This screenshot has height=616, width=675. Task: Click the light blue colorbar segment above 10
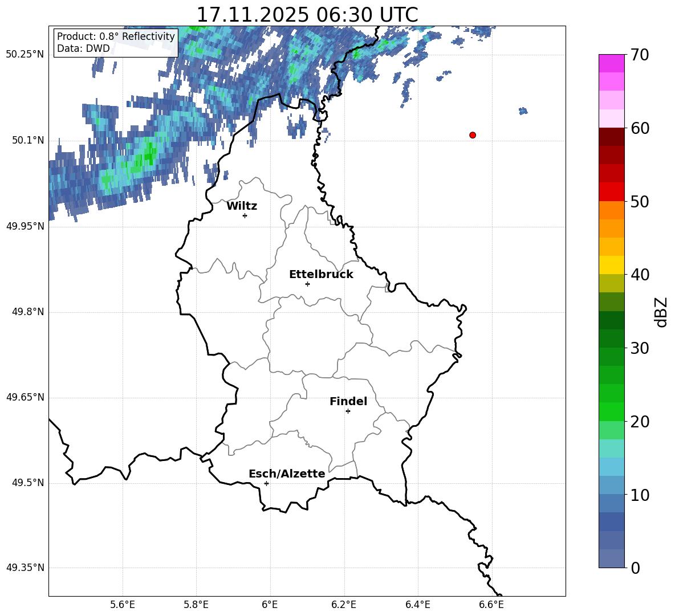point(612,486)
